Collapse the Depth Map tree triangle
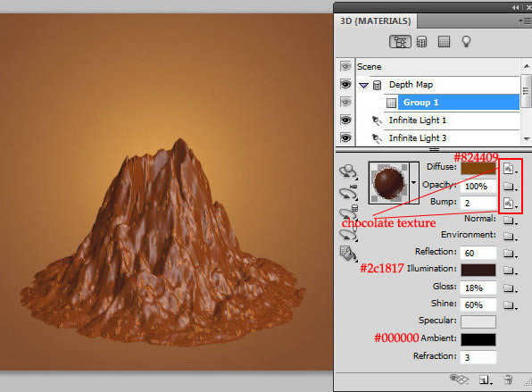The width and height of the screenshot is (532, 392). point(363,86)
